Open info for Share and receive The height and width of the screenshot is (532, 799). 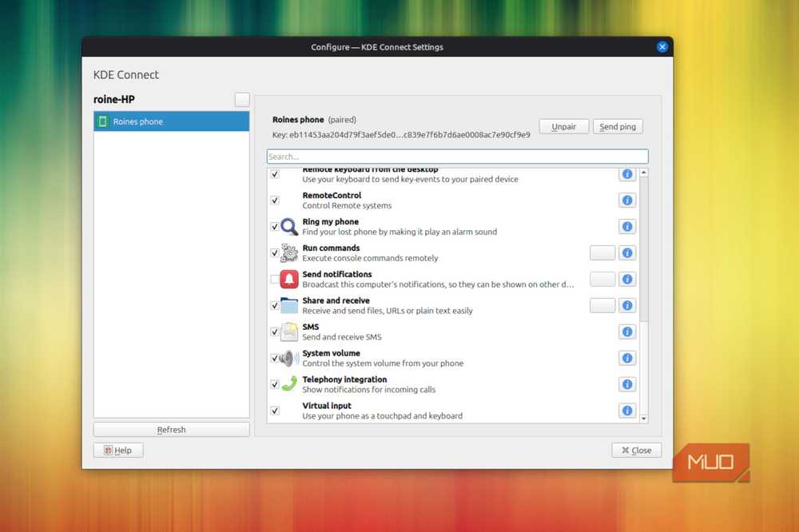pyautogui.click(x=627, y=305)
